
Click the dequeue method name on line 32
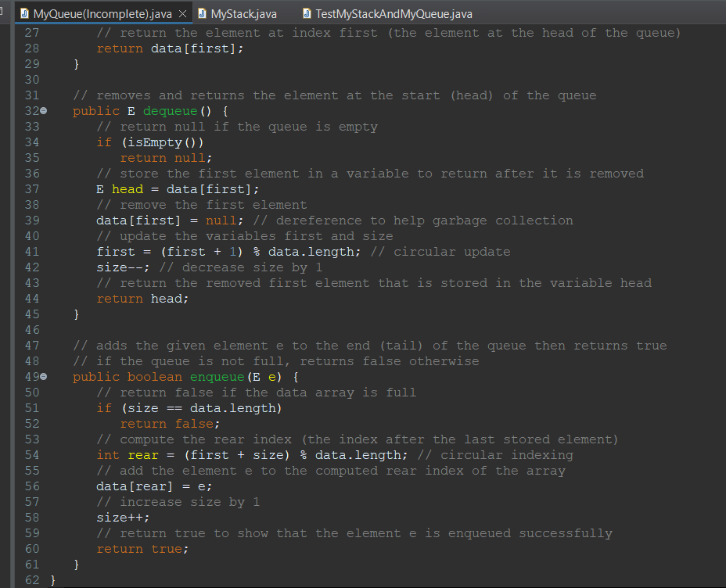[170, 110]
